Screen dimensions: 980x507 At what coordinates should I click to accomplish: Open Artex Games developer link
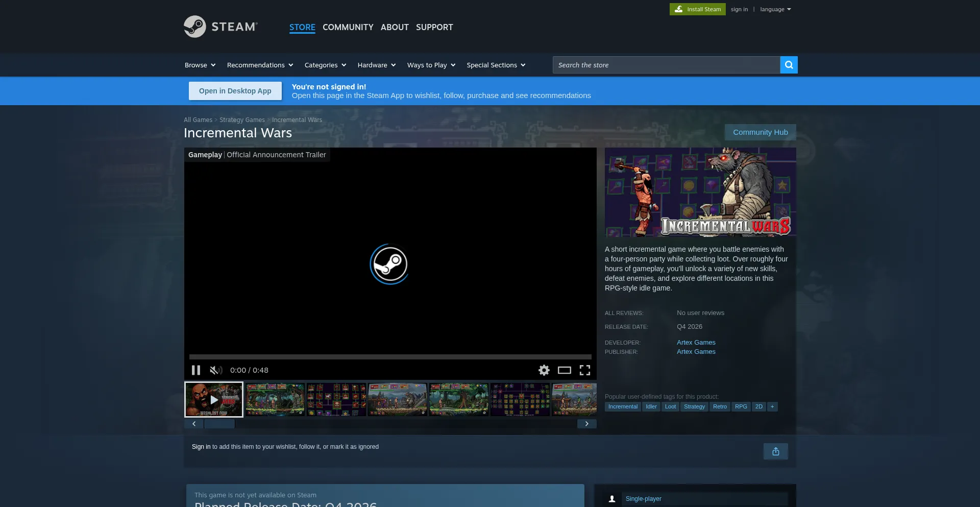coord(696,343)
